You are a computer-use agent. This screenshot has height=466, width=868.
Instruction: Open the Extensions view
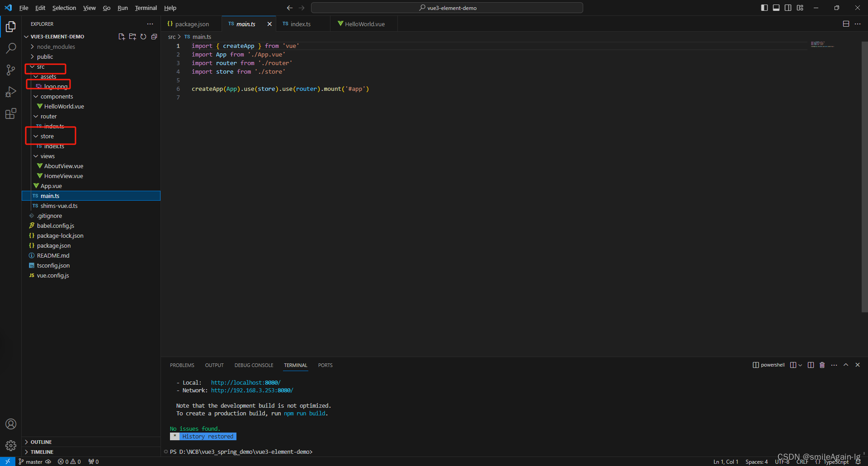click(11, 114)
